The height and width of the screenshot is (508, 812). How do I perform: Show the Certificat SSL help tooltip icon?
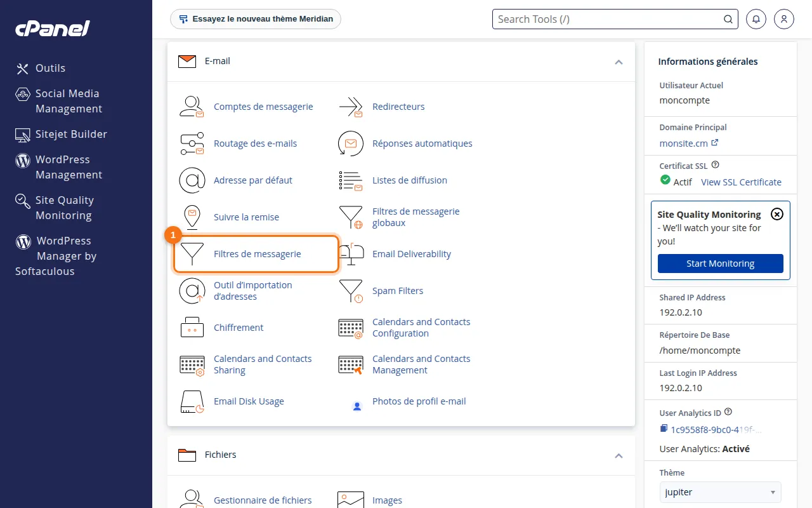click(x=716, y=165)
